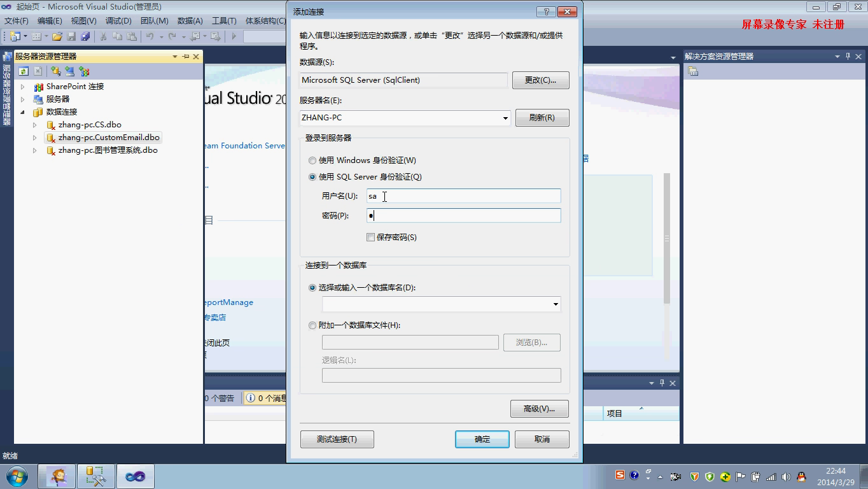868x489 pixels.
Task: Click the Navigate Forward toolbar icon
Action: pyautogui.click(x=215, y=36)
